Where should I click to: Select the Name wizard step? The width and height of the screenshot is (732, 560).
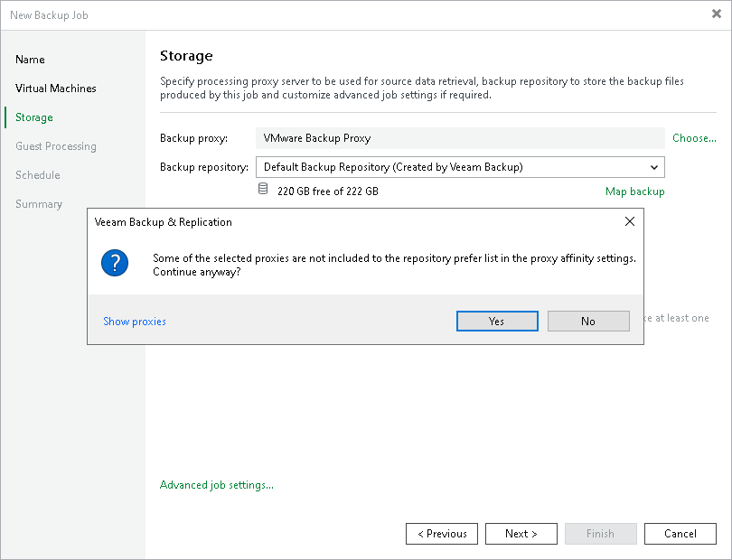click(x=30, y=60)
